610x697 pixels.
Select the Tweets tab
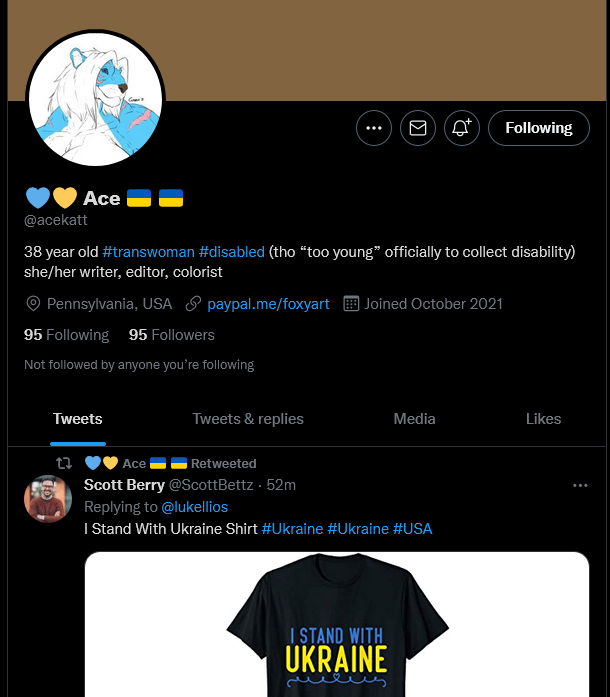coord(77,419)
